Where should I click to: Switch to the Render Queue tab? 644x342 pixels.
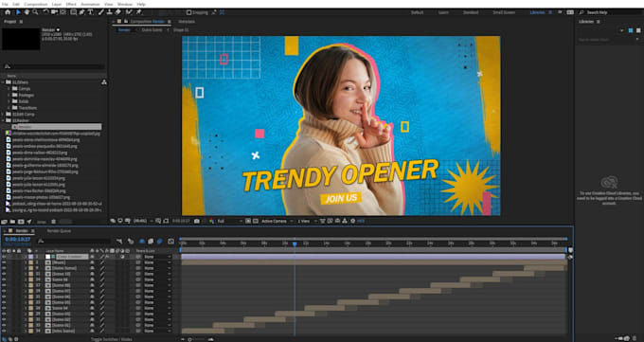click(59, 231)
